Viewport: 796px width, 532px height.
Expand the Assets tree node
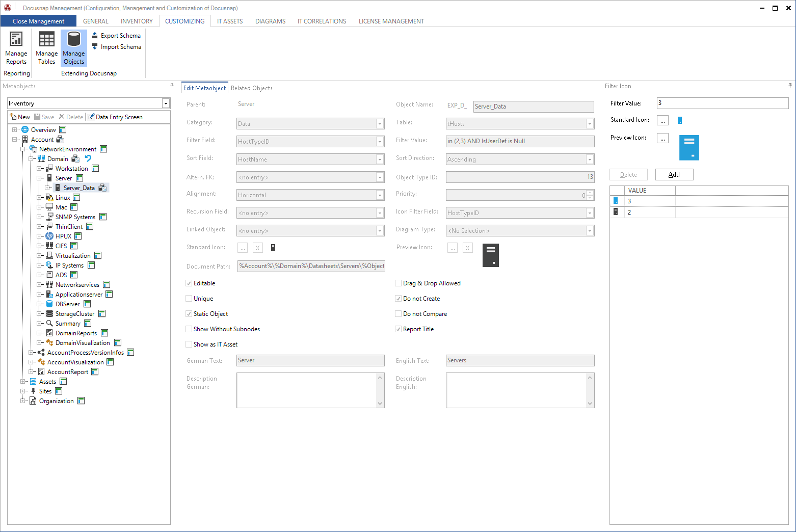click(23, 382)
